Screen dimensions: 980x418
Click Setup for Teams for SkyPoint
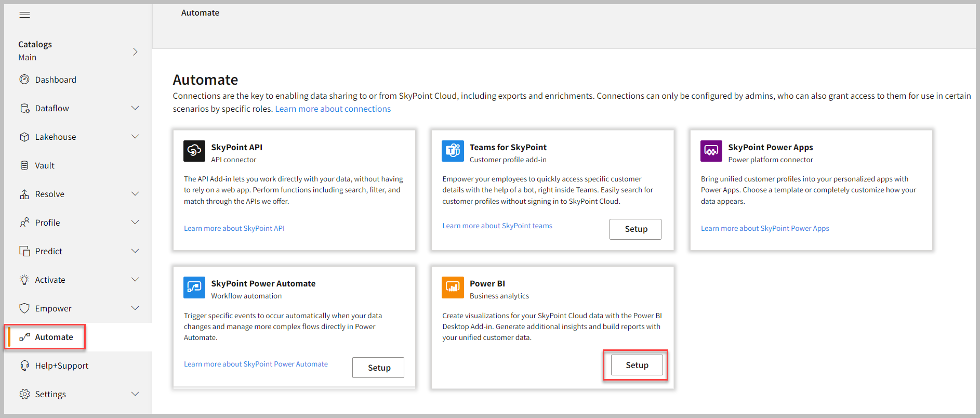tap(635, 229)
